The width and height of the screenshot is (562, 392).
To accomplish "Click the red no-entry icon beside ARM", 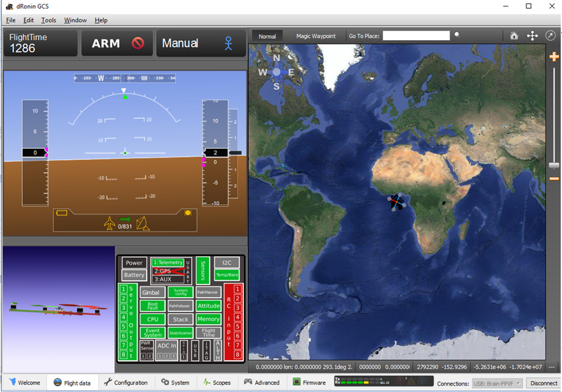I will point(138,43).
